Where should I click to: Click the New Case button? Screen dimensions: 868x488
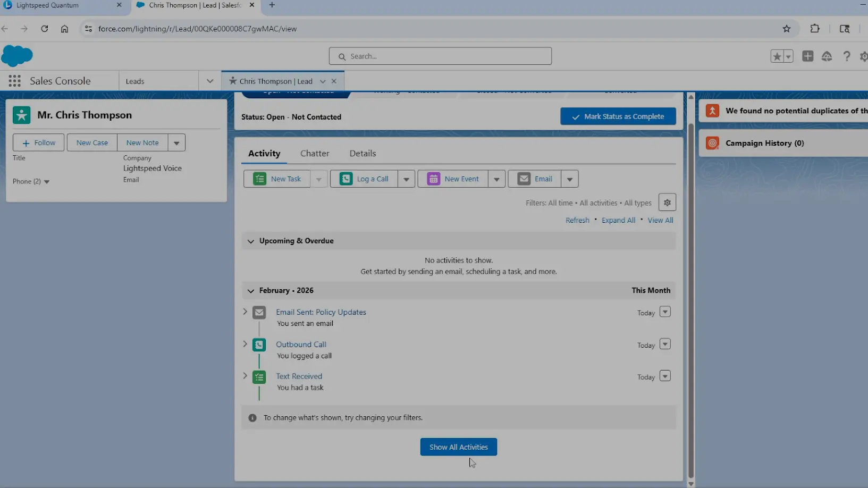click(92, 142)
